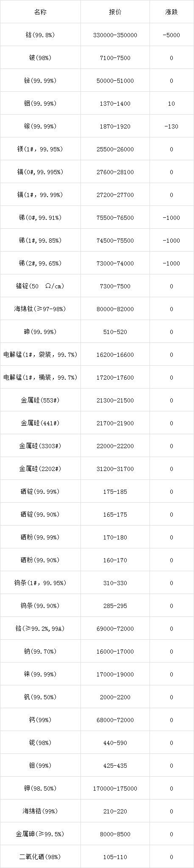
Task: Click the 钾(98.50%) price 170000-175000
Action: (x=115, y=789)
